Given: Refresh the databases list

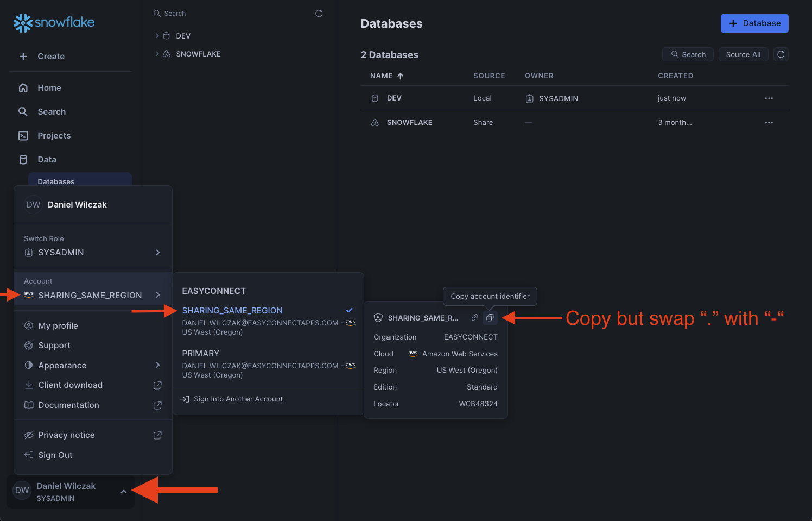Looking at the screenshot, I should (781, 54).
